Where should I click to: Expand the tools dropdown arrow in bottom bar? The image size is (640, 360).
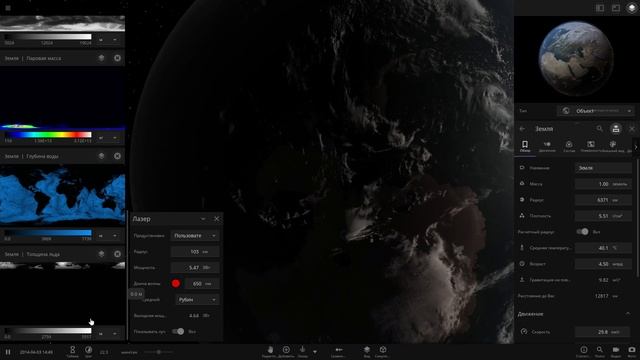click(315, 351)
